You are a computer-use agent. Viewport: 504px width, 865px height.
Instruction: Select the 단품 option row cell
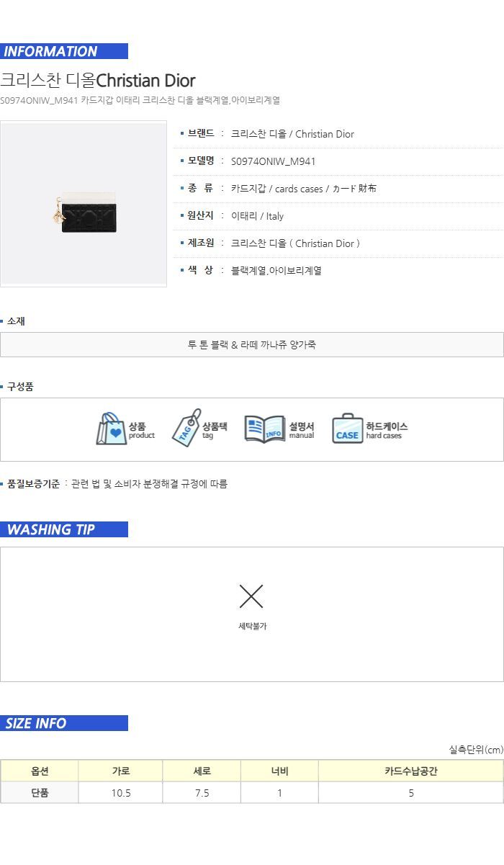point(40,792)
